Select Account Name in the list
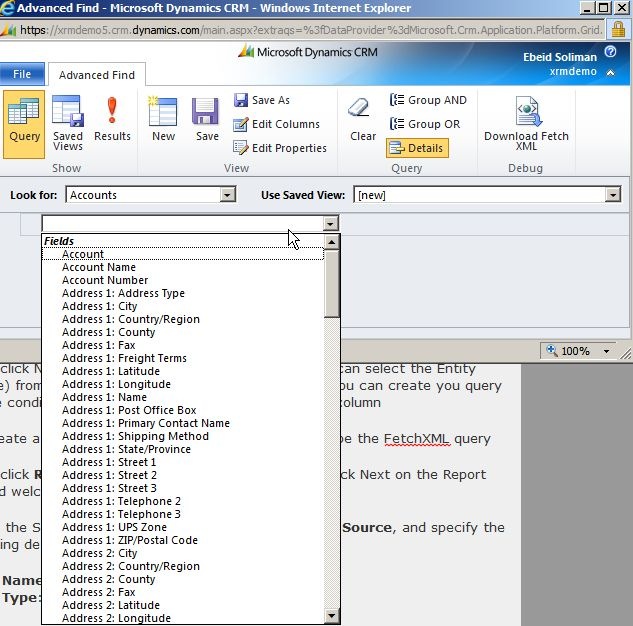 pyautogui.click(x=183, y=267)
